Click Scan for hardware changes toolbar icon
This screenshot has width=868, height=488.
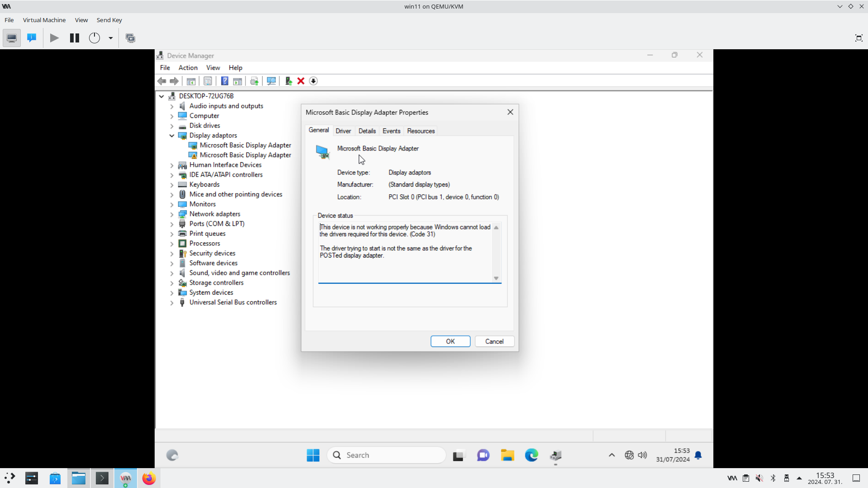[271, 81]
